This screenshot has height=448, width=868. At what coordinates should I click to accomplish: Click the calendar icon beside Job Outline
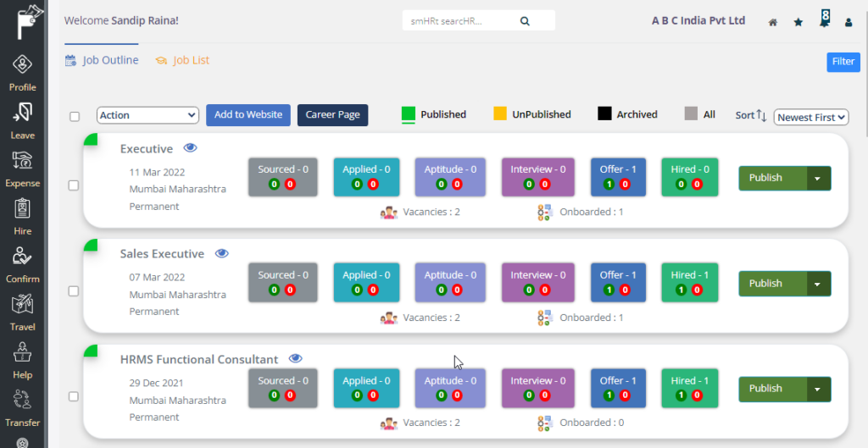71,60
